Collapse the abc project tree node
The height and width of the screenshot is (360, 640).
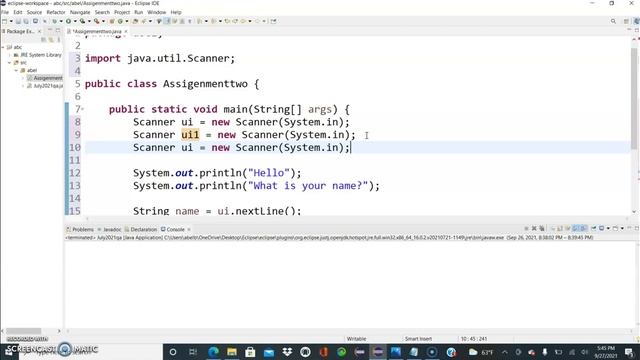(3, 47)
